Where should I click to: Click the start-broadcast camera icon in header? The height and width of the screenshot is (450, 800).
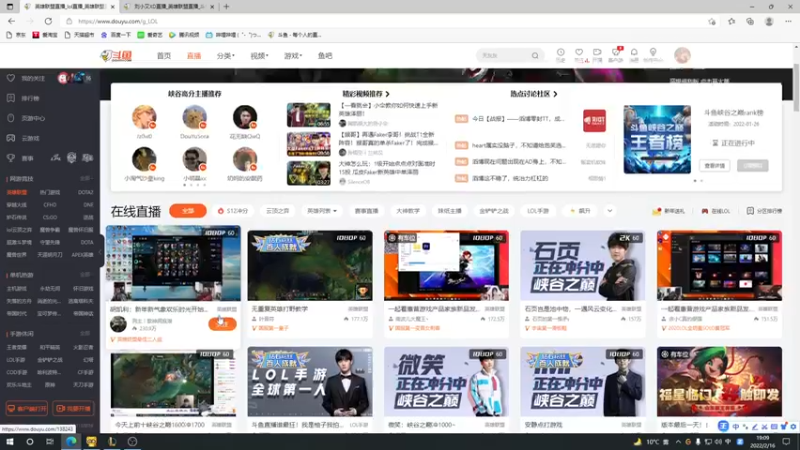point(597,53)
